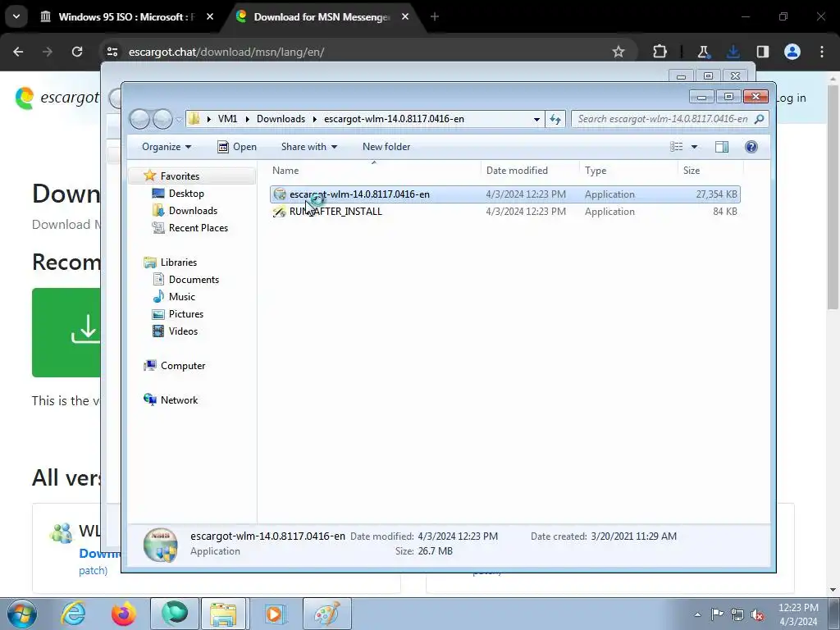Open the view options dropdown arrow

click(694, 147)
